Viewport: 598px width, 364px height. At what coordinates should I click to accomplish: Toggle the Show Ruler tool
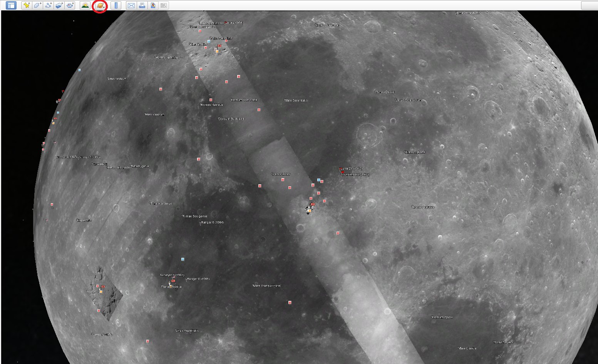click(x=116, y=5)
